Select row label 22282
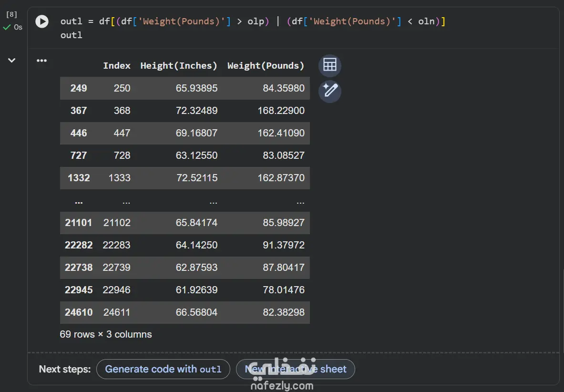 pyautogui.click(x=78, y=245)
